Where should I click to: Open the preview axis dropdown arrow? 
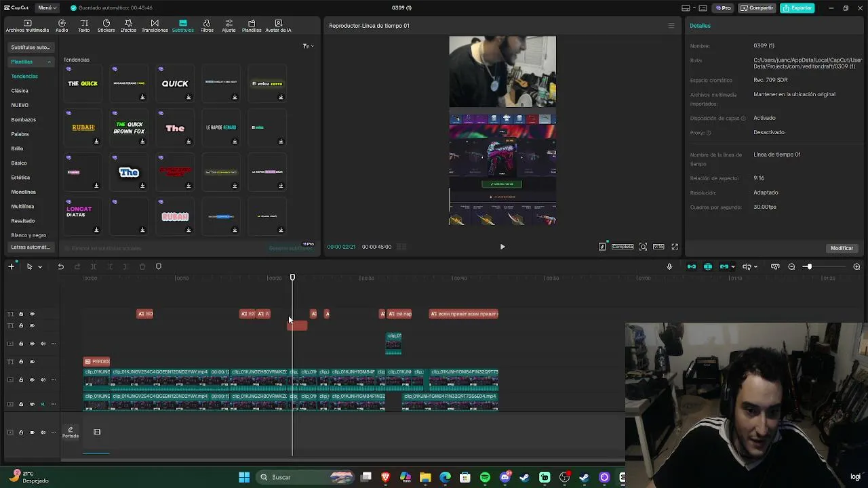(x=755, y=267)
